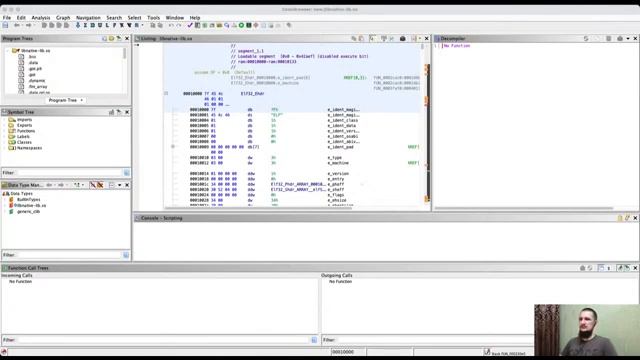
Task: Click the Function Call Trees home icon
Action: [x=582, y=268]
